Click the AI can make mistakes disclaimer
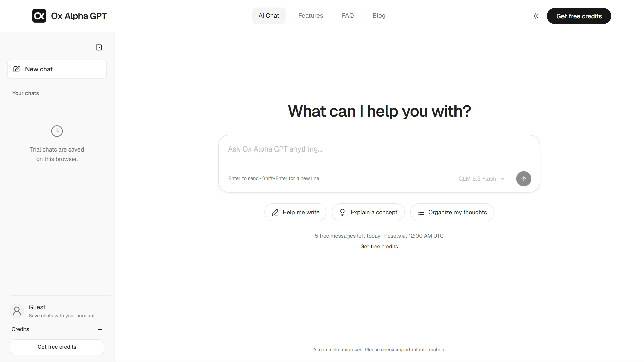The height and width of the screenshot is (362, 644). [379, 350]
